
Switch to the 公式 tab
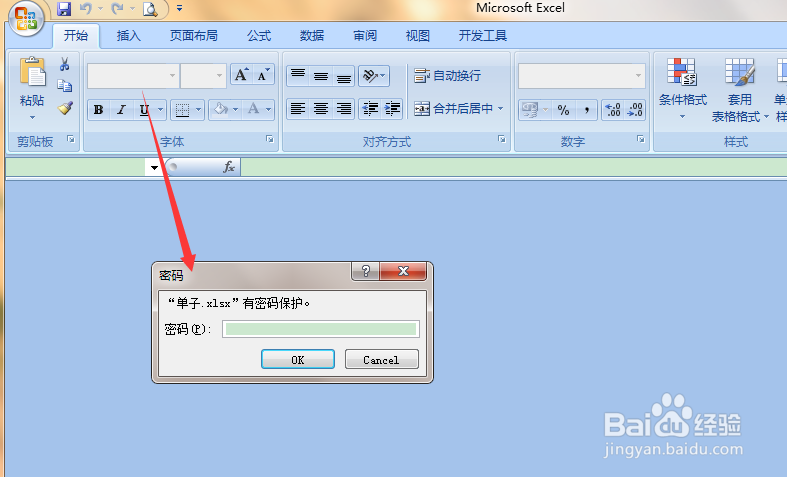tap(259, 36)
